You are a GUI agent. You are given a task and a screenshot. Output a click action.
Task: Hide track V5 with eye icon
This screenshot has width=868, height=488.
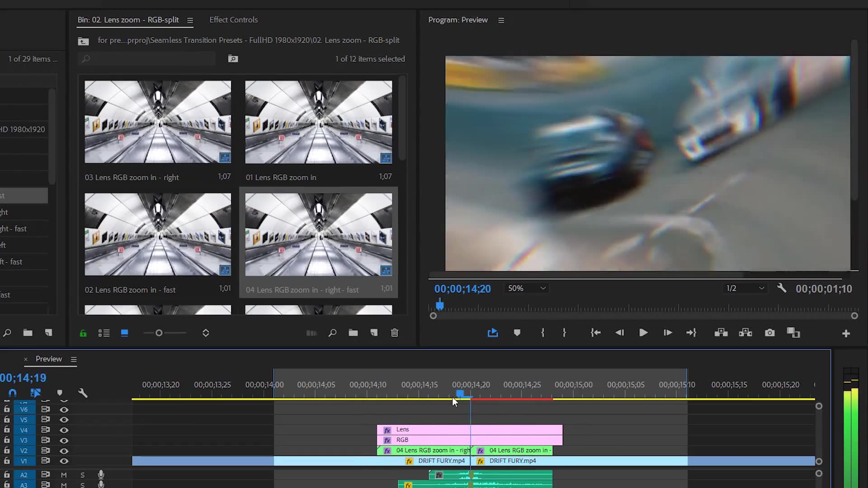64,420
